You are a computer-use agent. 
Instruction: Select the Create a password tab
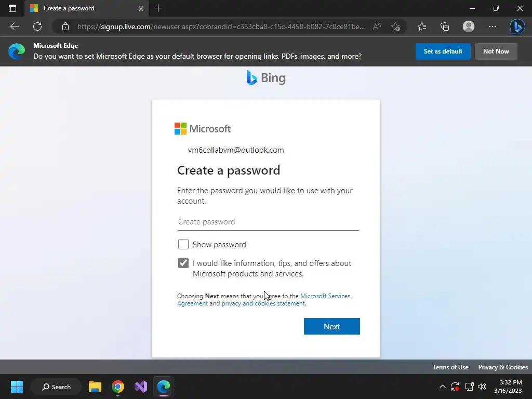(87, 8)
